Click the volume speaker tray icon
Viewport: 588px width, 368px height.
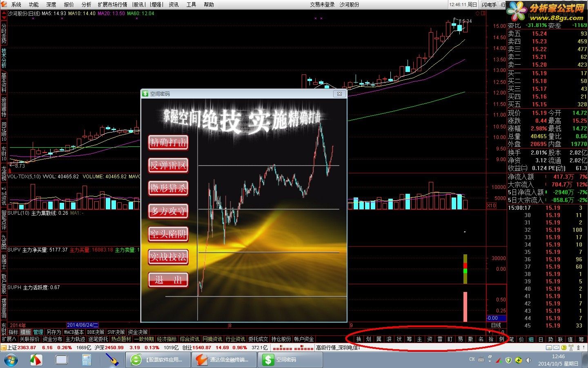[x=529, y=360]
